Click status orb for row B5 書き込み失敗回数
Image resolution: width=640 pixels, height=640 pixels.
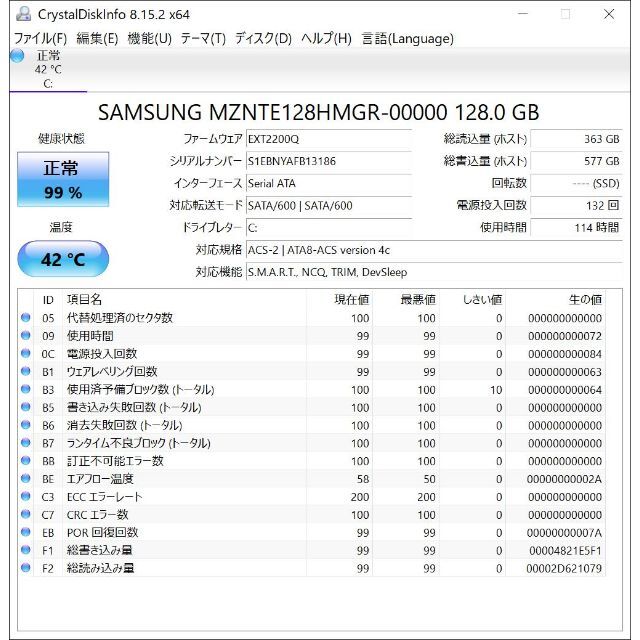click(26, 407)
